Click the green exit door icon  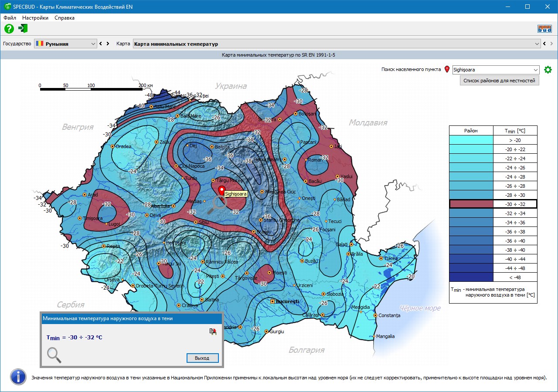pos(23,29)
